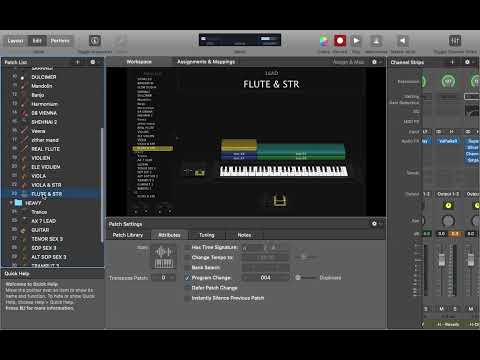The image size is (480, 360).
Task: Switch to the Tuning tab
Action: click(207, 235)
